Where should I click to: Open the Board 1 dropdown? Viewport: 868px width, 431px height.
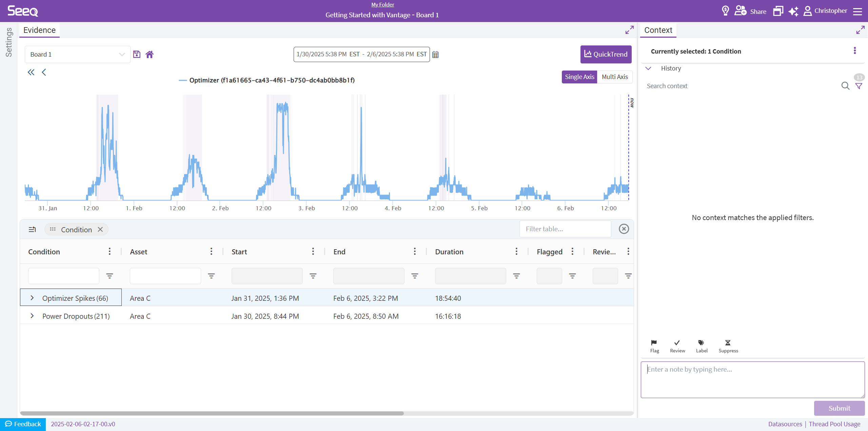(x=77, y=55)
